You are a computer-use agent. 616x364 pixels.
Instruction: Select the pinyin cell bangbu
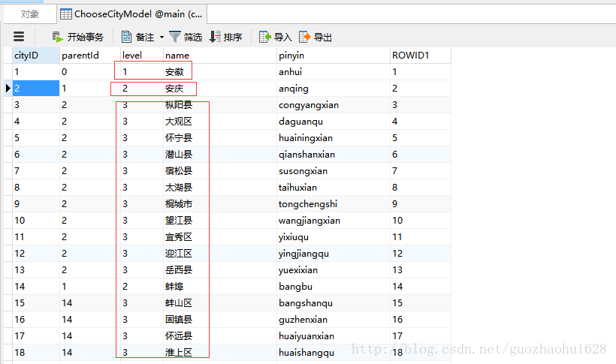[x=334, y=286]
